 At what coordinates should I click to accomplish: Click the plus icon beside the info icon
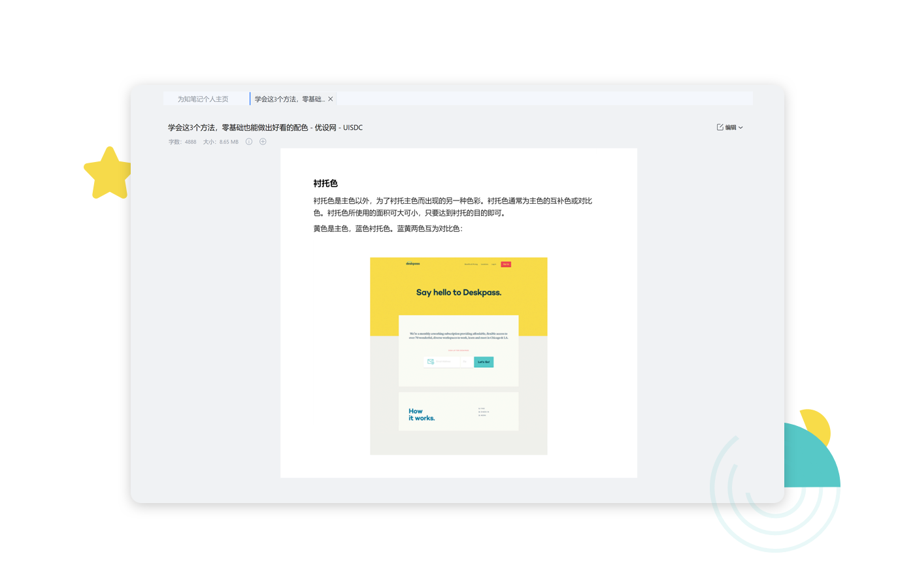coord(263,141)
